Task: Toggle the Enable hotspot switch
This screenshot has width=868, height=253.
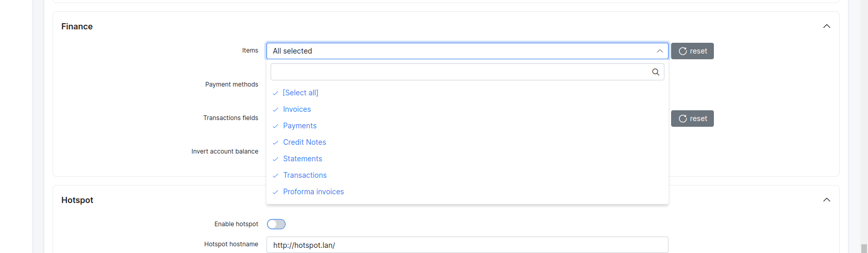Action: pos(276,224)
